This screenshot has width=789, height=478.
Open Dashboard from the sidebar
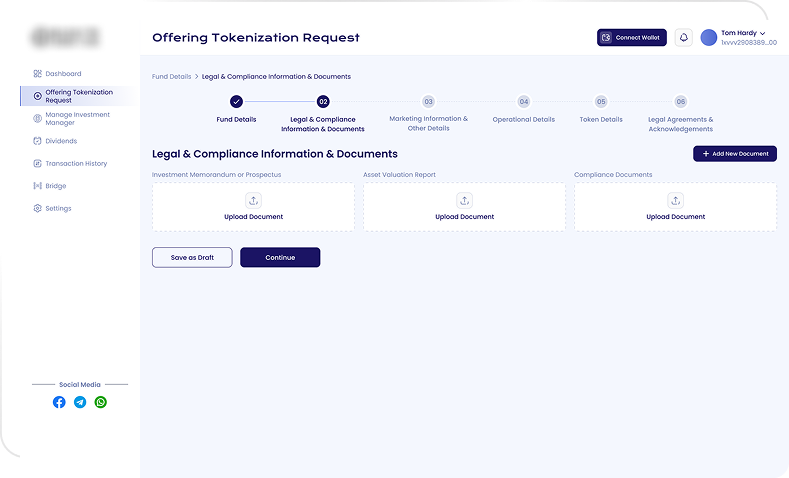tap(63, 74)
